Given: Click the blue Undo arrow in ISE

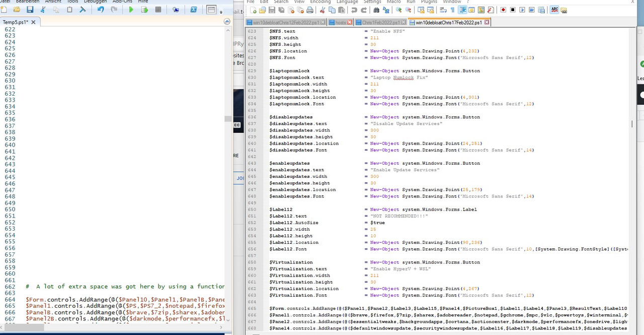Looking at the screenshot, I should 101,10.
